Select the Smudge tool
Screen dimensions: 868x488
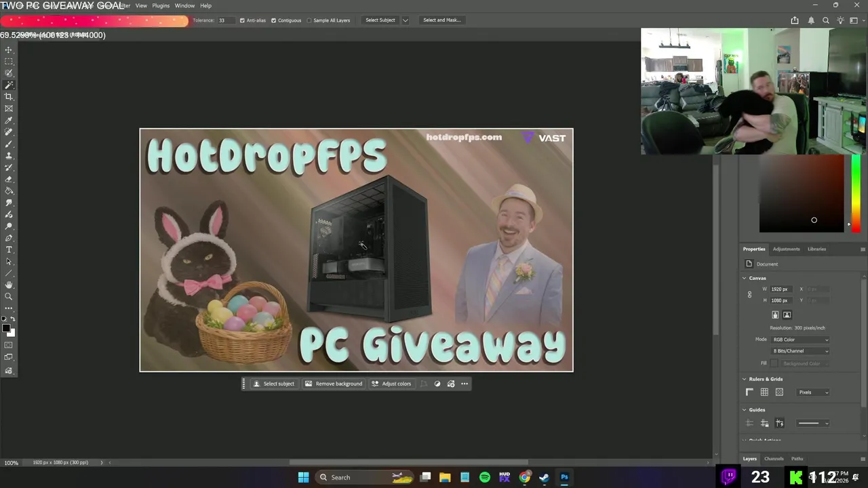[9, 203]
